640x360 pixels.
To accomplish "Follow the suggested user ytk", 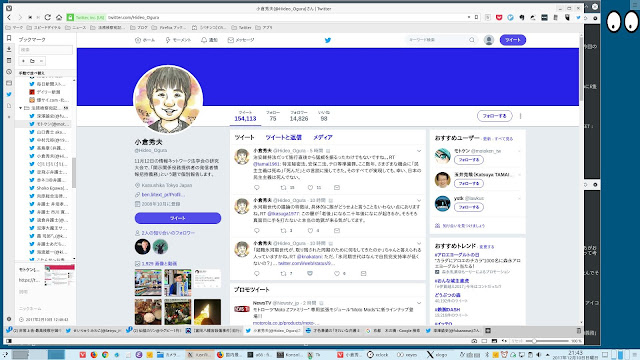I will [469, 207].
